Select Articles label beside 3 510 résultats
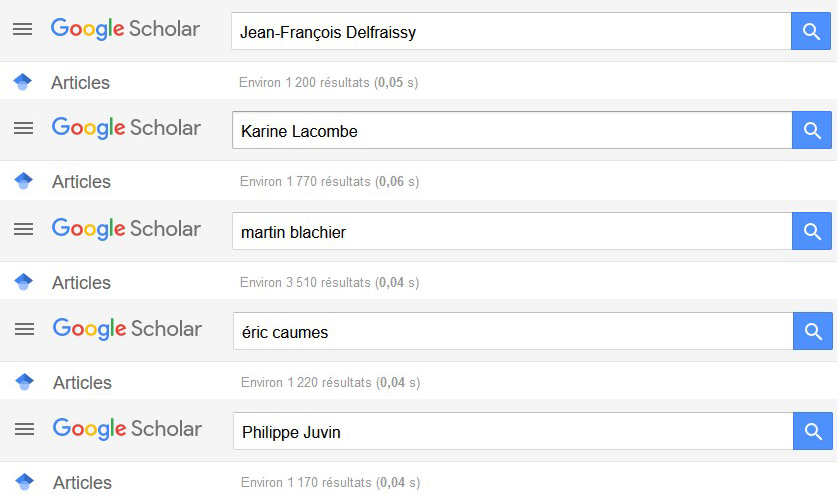The height and width of the screenshot is (500, 837). (81, 282)
